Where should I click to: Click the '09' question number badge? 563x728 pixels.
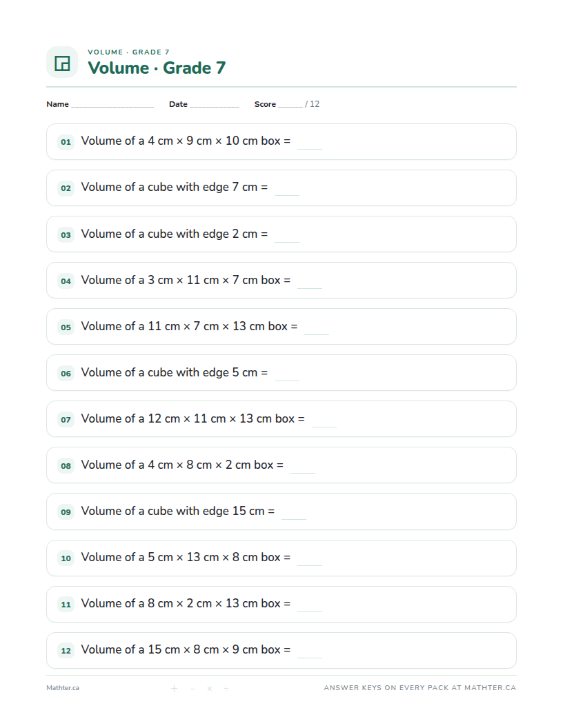pos(66,512)
